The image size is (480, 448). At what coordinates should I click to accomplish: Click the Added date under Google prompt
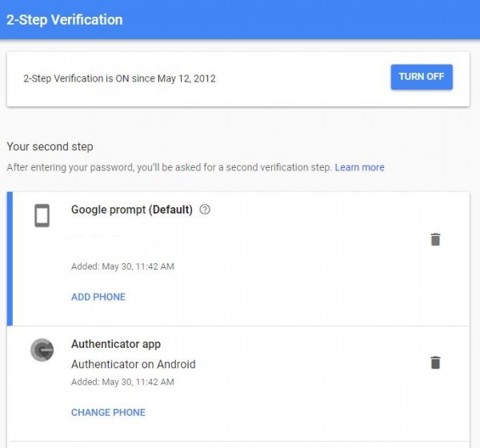(x=122, y=266)
